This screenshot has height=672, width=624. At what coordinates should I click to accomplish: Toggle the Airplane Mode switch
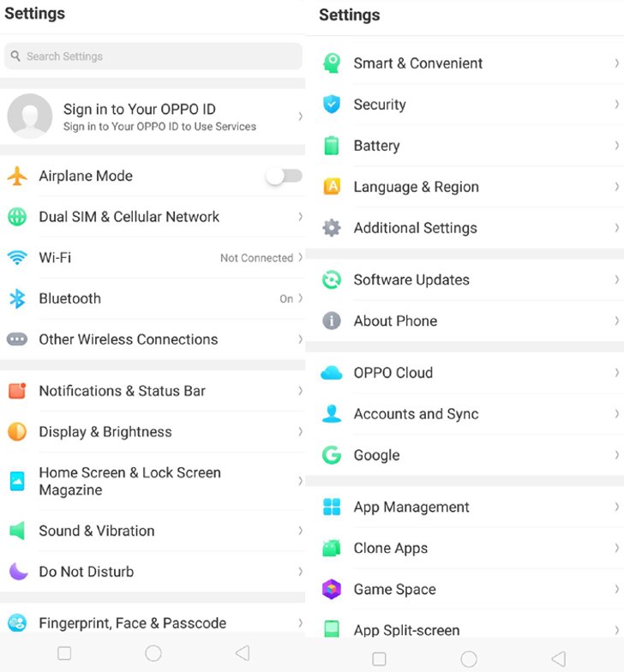(x=284, y=177)
